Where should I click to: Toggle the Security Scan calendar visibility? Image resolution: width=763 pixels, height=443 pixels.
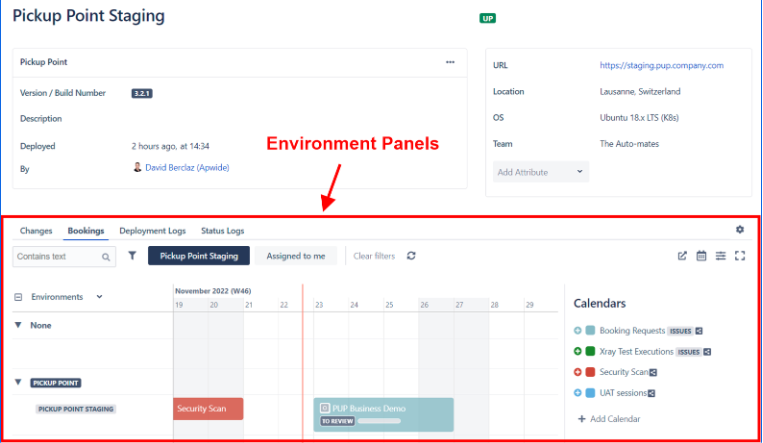(x=578, y=372)
